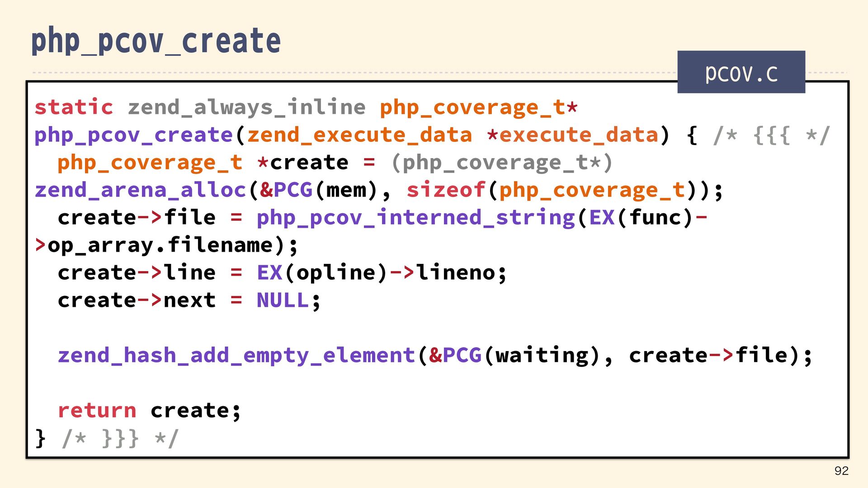Click the static keyword

click(74, 108)
